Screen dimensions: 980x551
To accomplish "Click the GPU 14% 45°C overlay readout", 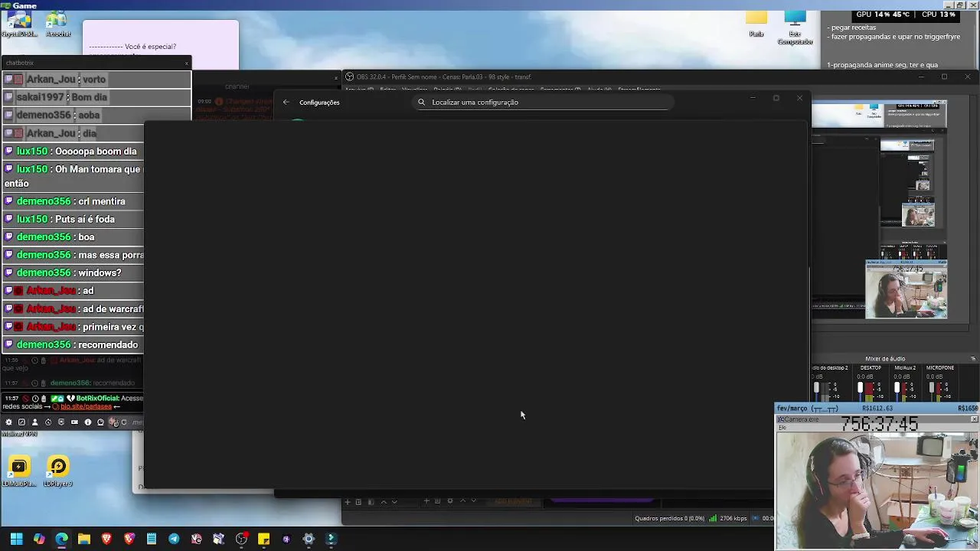I will 882,15.
